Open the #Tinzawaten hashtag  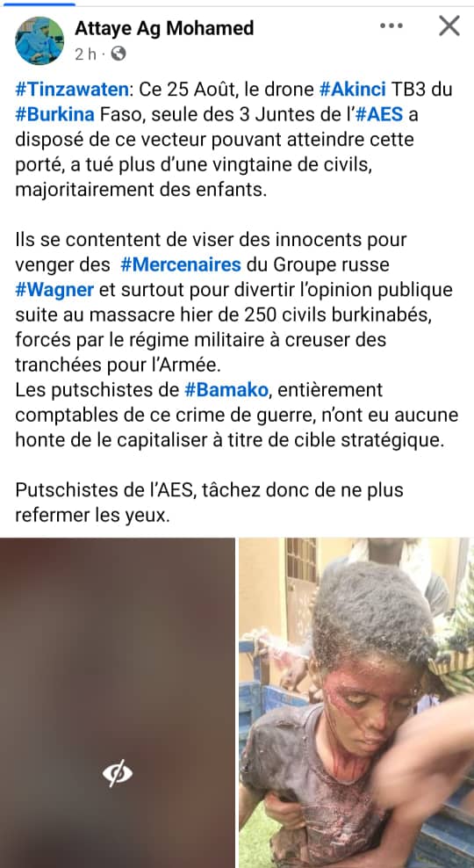tap(74, 89)
